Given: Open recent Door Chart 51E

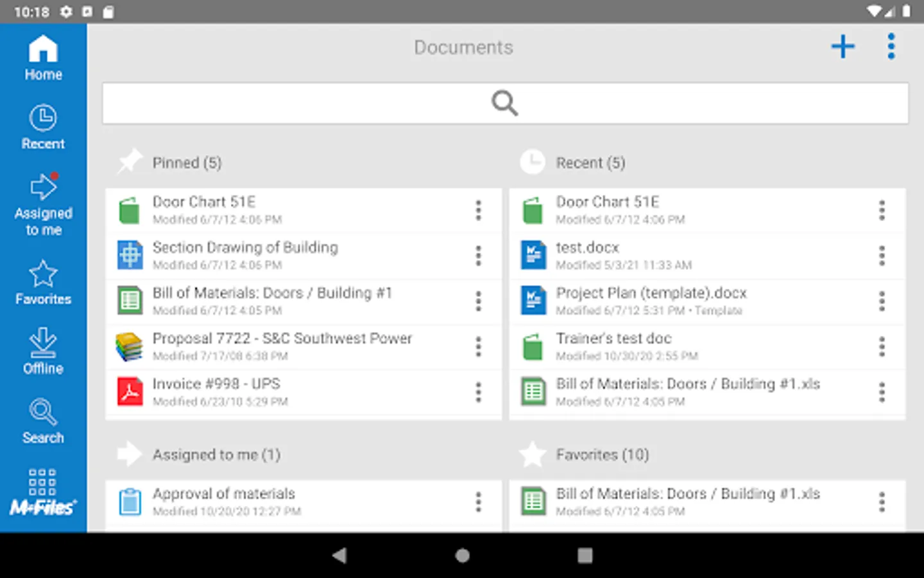Looking at the screenshot, I should pyautogui.click(x=707, y=210).
